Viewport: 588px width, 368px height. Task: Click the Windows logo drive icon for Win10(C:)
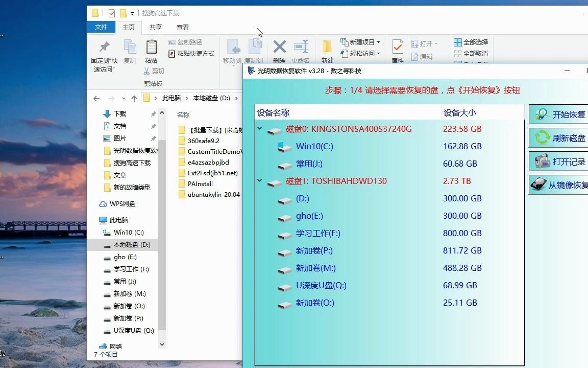pos(284,147)
